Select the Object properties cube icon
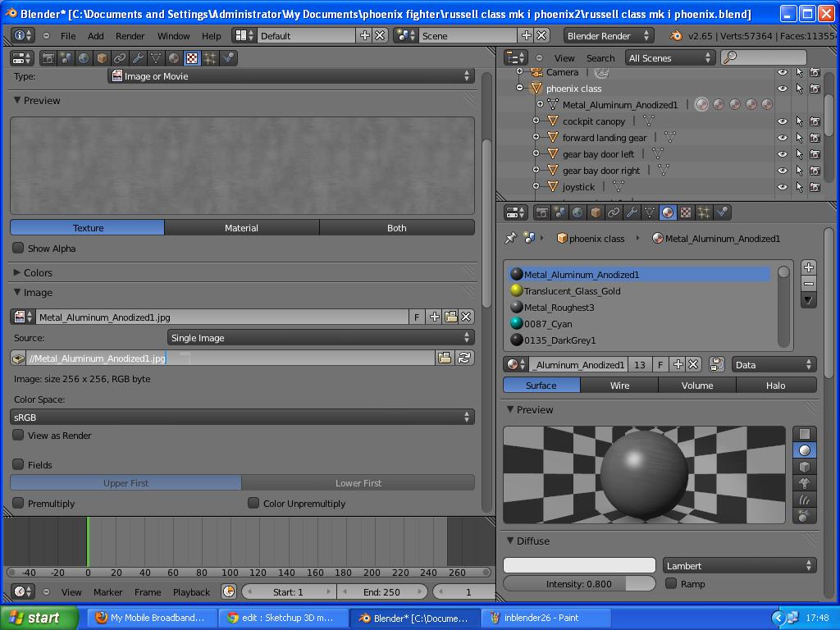The image size is (840, 630). coord(594,212)
